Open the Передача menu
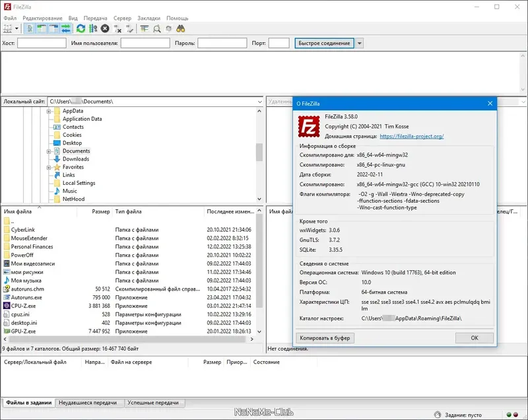528x420 pixels. coord(95,18)
